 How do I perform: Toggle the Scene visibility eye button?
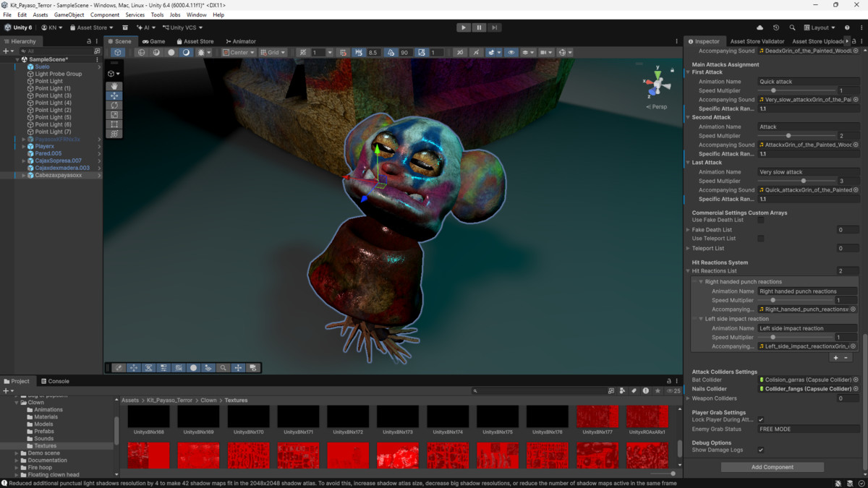(511, 52)
